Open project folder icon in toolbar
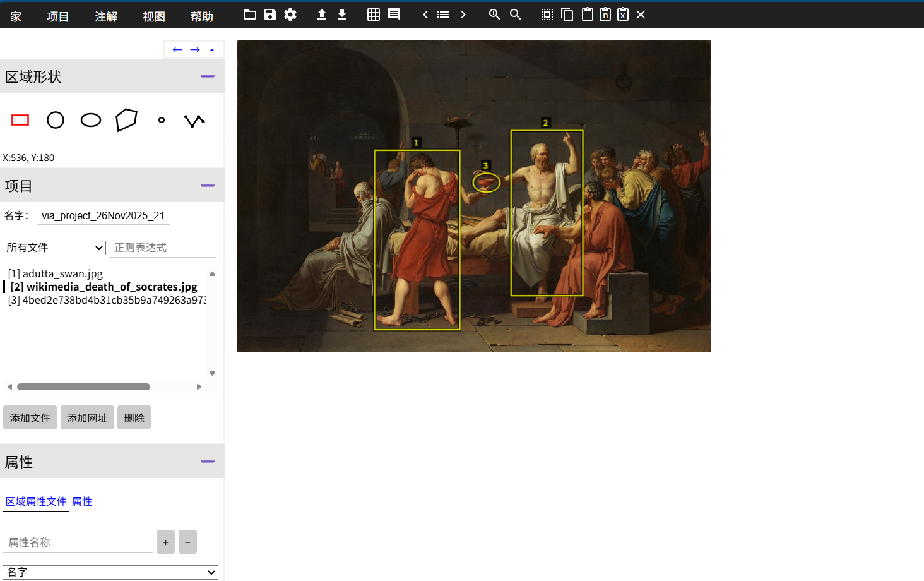This screenshot has width=924, height=581. tap(250, 15)
